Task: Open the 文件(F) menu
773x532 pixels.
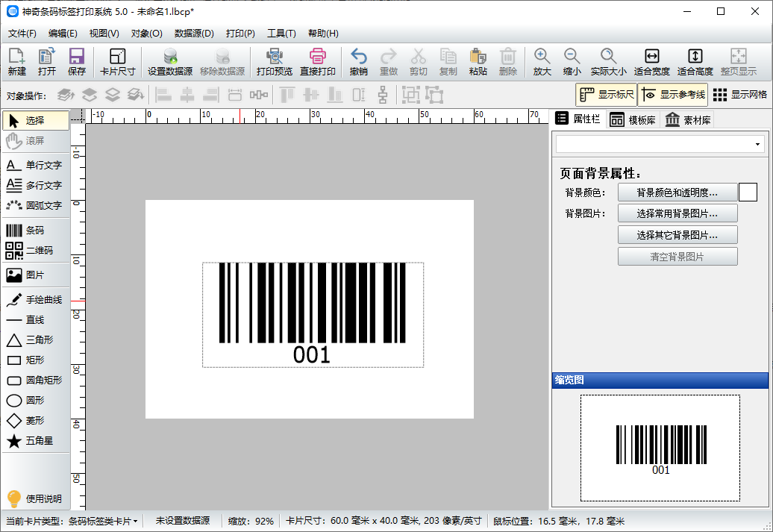Action: (22, 34)
